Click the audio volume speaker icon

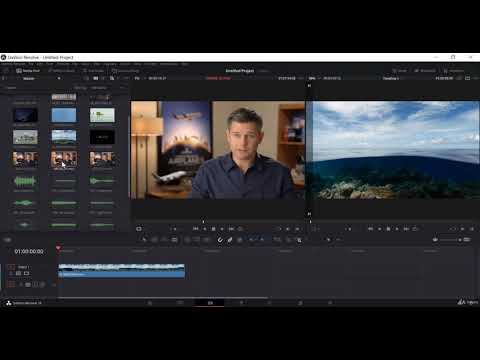(435, 239)
